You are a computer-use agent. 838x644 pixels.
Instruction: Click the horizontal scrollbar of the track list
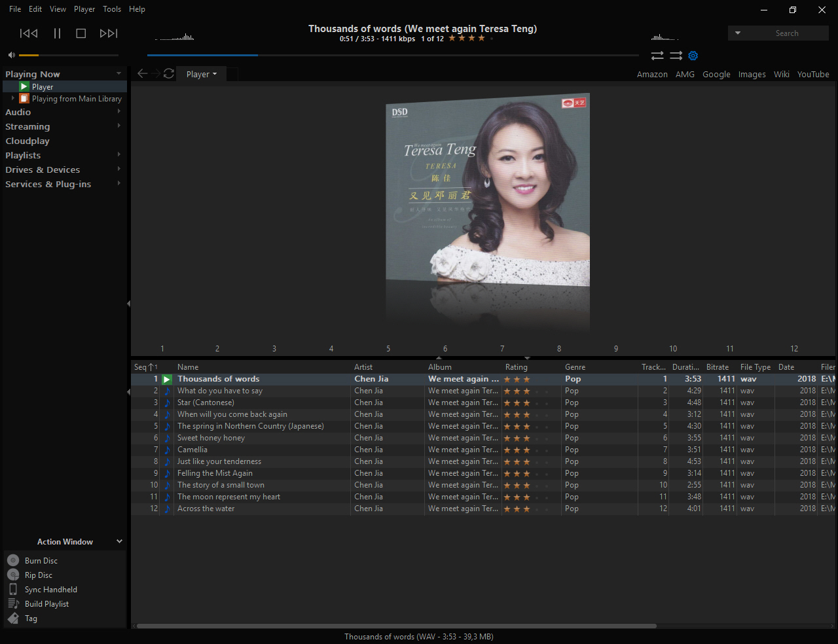tap(396, 626)
